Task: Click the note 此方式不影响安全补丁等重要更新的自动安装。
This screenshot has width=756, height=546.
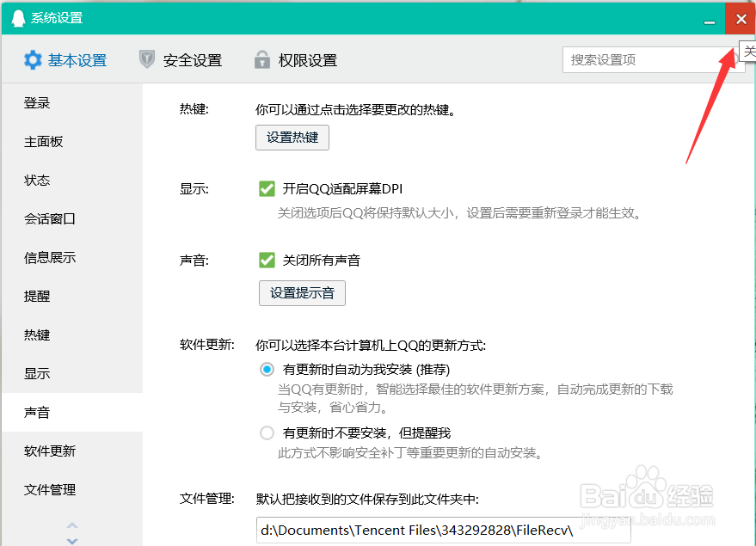Action: tap(411, 453)
